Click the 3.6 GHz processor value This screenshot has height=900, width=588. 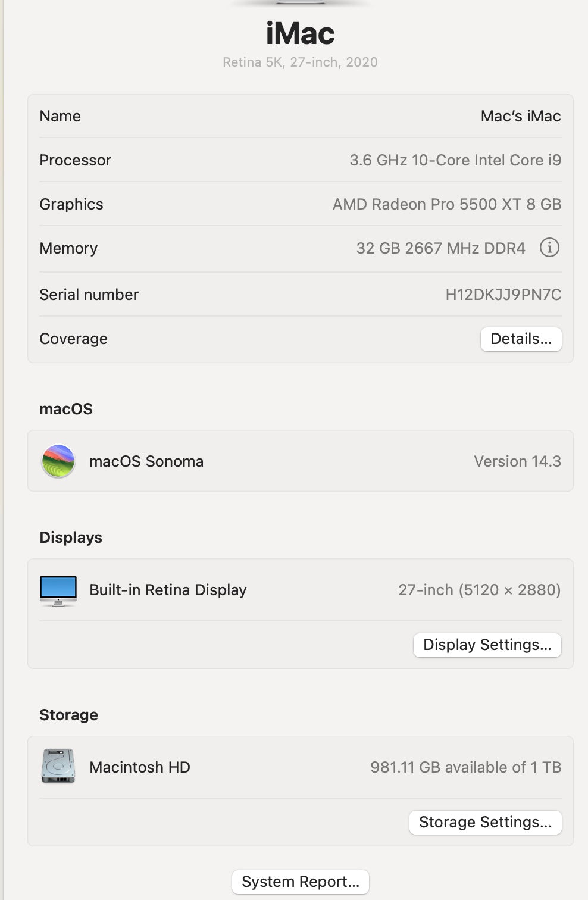click(455, 160)
